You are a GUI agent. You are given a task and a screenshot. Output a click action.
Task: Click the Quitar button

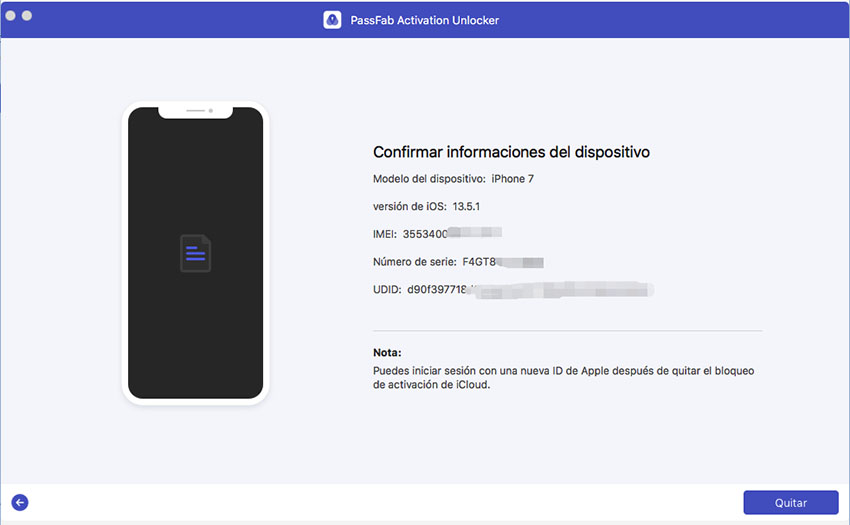tap(790, 502)
